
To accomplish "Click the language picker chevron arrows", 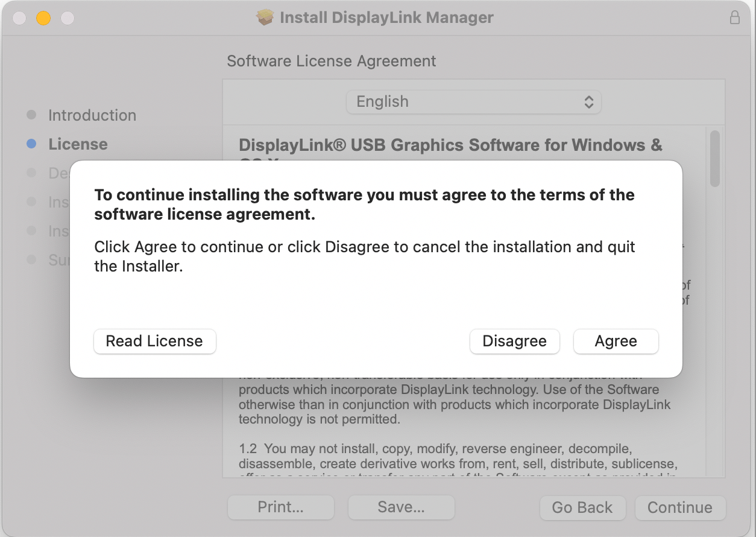I will 589,102.
